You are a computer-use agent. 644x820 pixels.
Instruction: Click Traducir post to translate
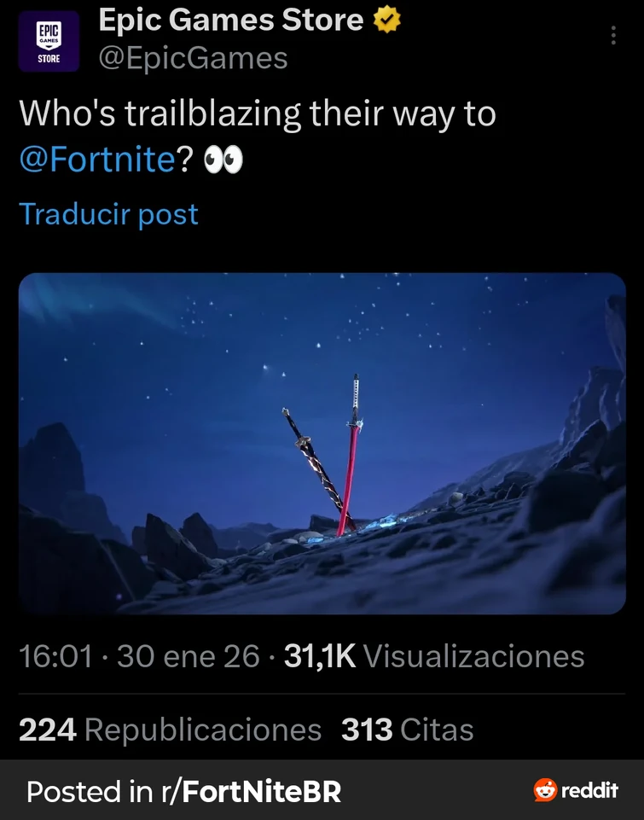(x=108, y=214)
